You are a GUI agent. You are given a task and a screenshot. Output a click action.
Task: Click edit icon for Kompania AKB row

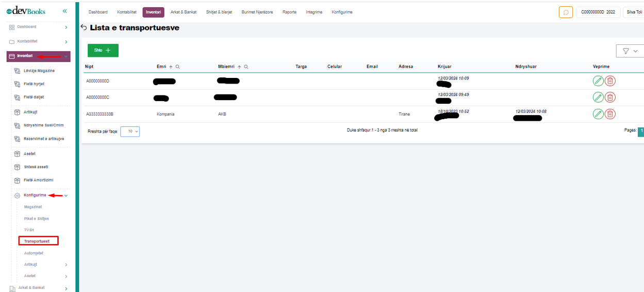(598, 114)
